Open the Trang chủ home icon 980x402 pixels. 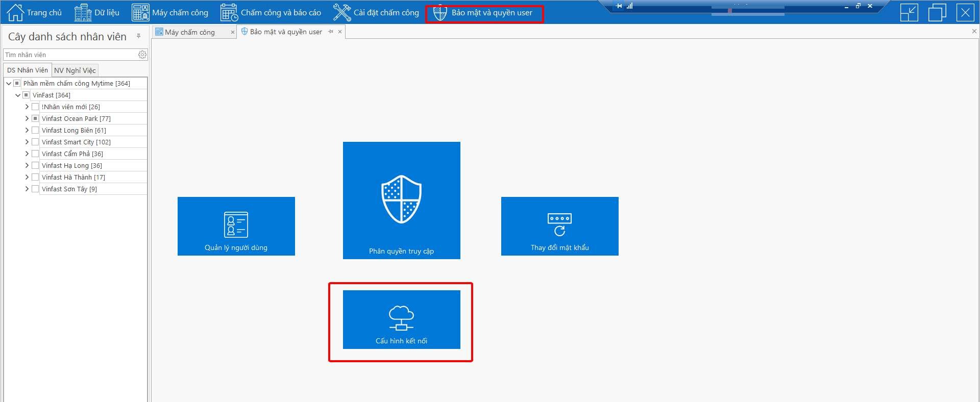pos(15,13)
